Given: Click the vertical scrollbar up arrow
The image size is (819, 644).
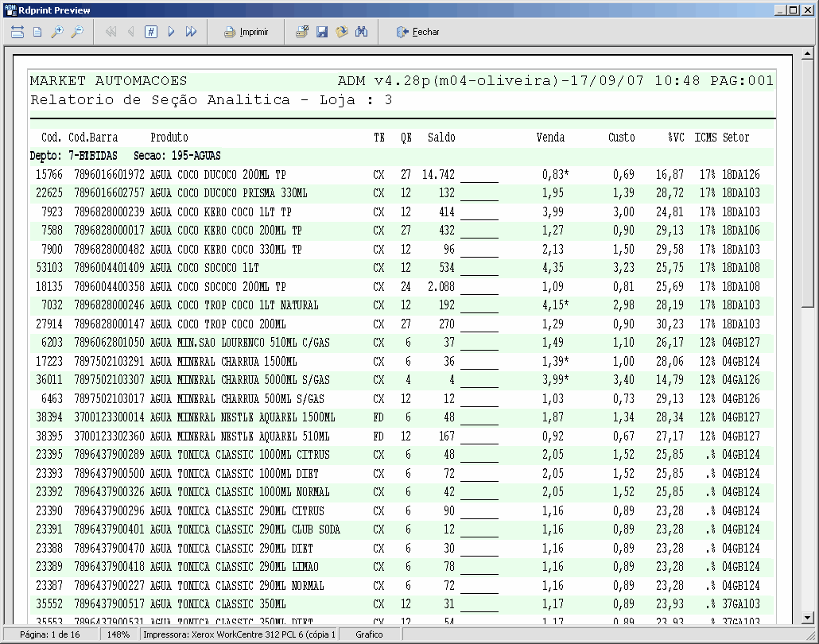Looking at the screenshot, I should click(808, 53).
